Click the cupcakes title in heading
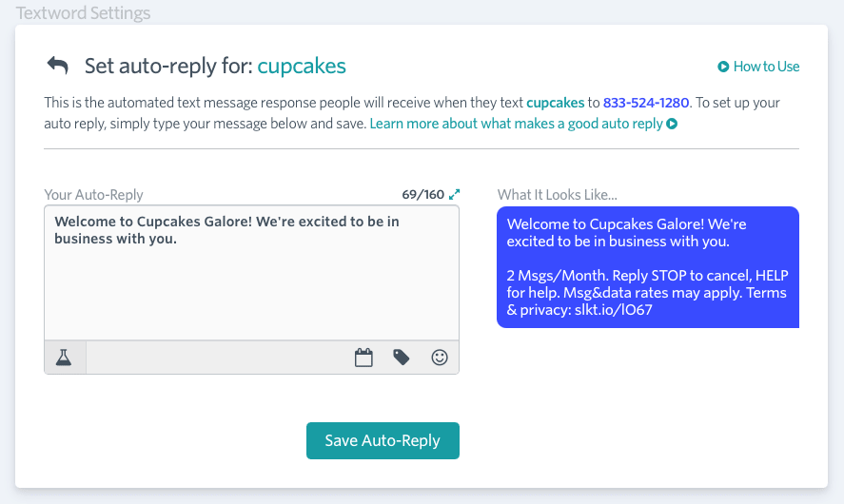The height and width of the screenshot is (504, 844). (302, 66)
